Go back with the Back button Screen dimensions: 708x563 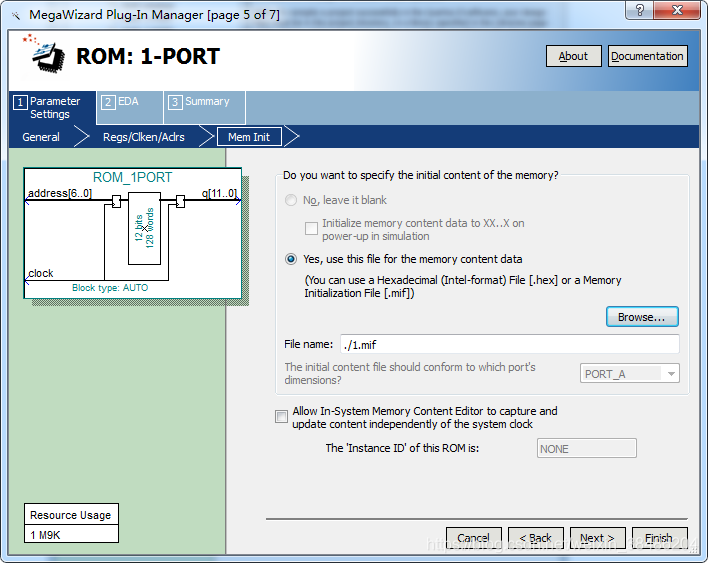536,538
